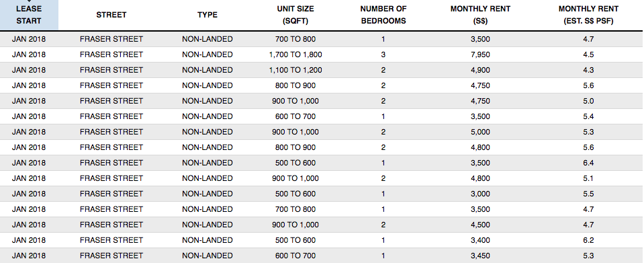Click the 4,900 monthly rent cell

[480, 71]
